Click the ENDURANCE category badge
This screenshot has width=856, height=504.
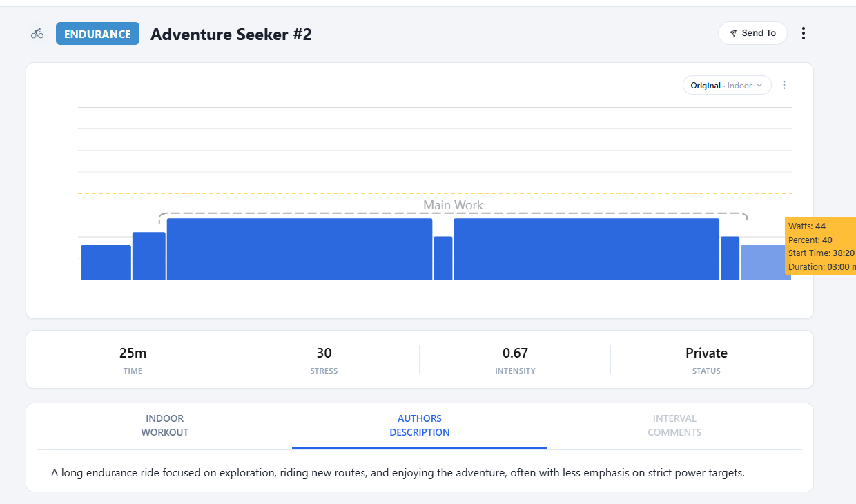coord(97,34)
